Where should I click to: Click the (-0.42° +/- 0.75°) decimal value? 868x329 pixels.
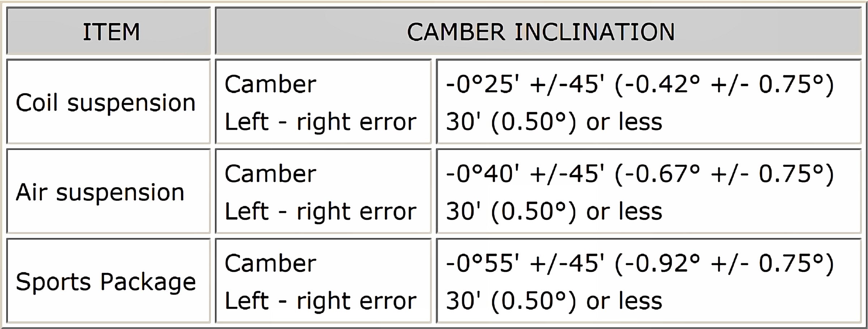click(724, 84)
